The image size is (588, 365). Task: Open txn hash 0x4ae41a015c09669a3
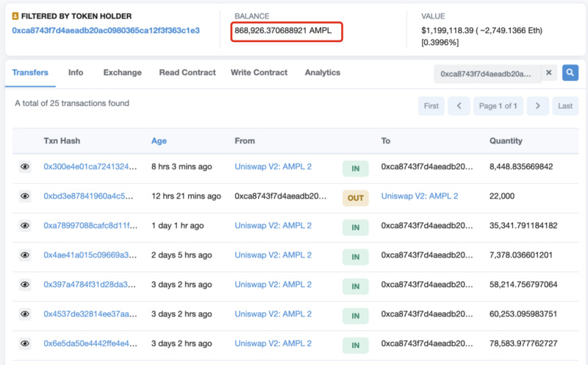click(x=90, y=255)
